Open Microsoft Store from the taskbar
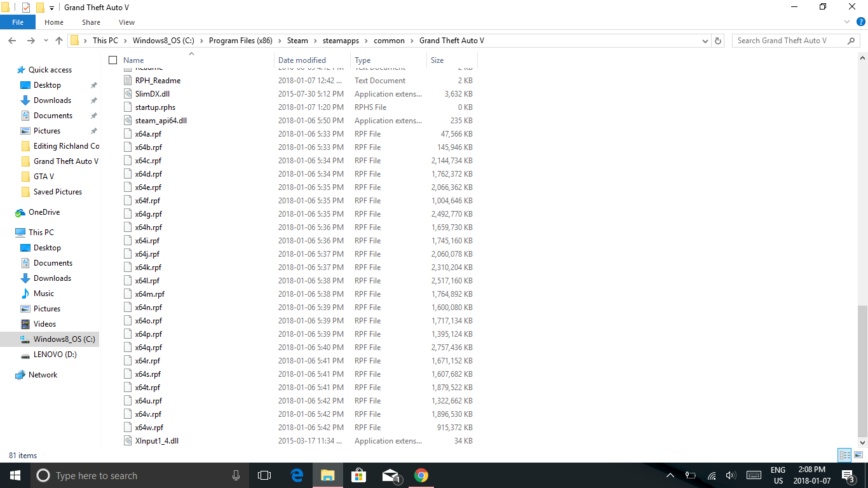The width and height of the screenshot is (868, 488). coord(359,475)
